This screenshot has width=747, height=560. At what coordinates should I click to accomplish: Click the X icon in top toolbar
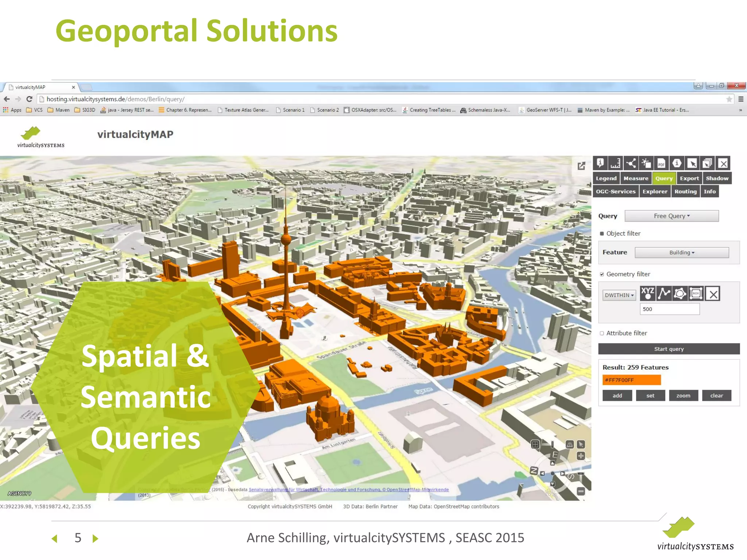(x=723, y=163)
